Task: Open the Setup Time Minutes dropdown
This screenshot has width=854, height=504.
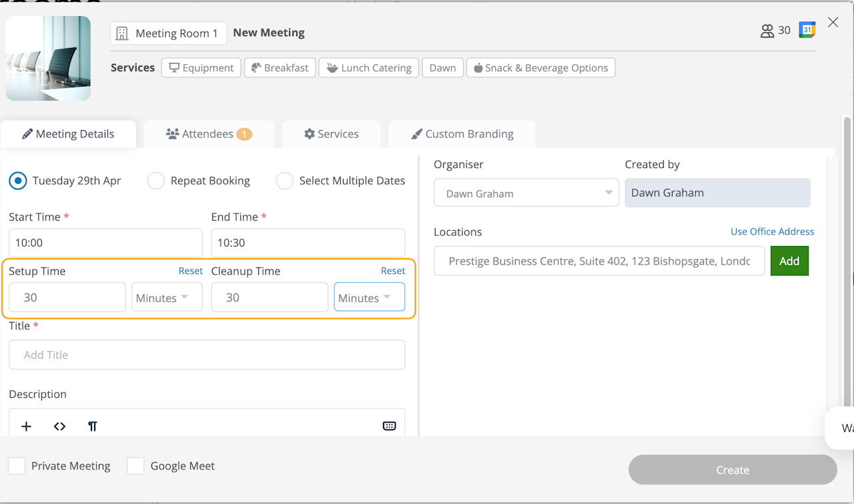Action: click(x=167, y=297)
